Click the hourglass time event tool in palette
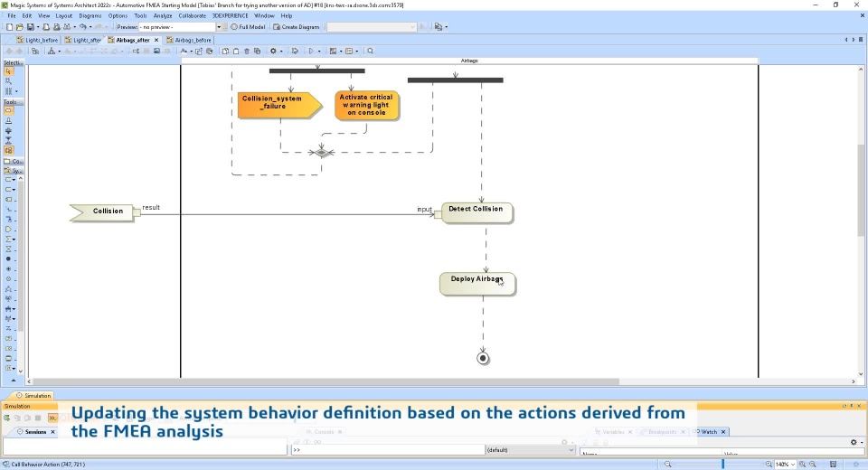868x470 pixels. click(8, 249)
